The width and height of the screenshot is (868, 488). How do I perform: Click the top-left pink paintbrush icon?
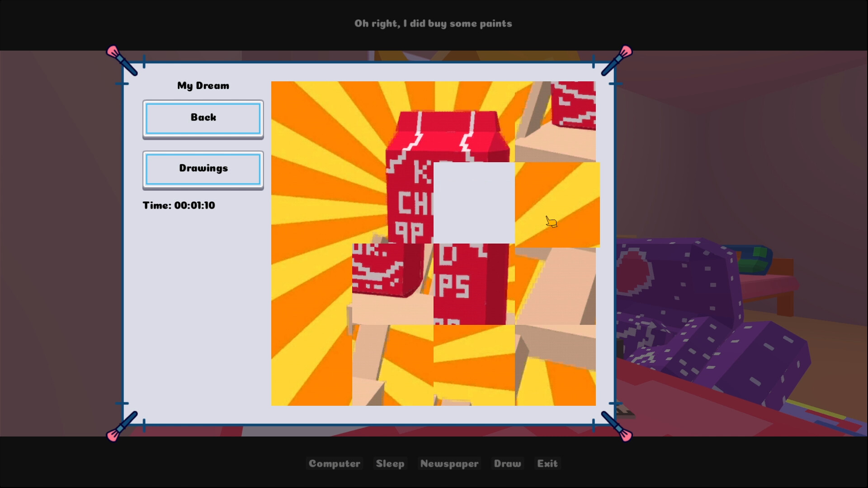click(121, 61)
